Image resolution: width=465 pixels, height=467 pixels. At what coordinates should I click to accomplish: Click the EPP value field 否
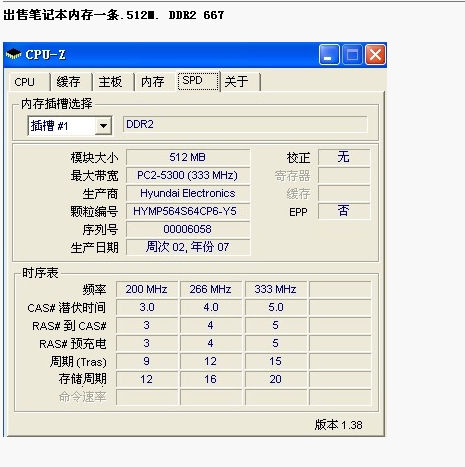coord(344,211)
